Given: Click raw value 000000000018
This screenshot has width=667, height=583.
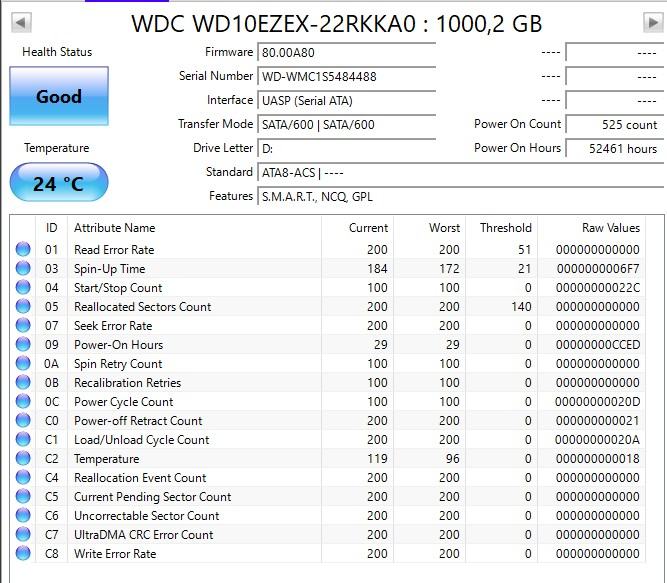Looking at the screenshot, I should click(x=598, y=459).
